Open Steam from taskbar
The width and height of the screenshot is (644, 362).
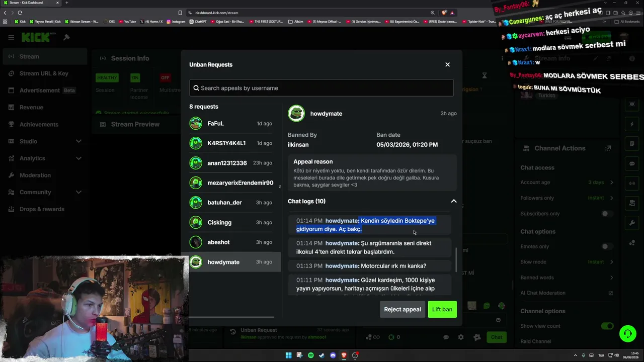(321, 355)
